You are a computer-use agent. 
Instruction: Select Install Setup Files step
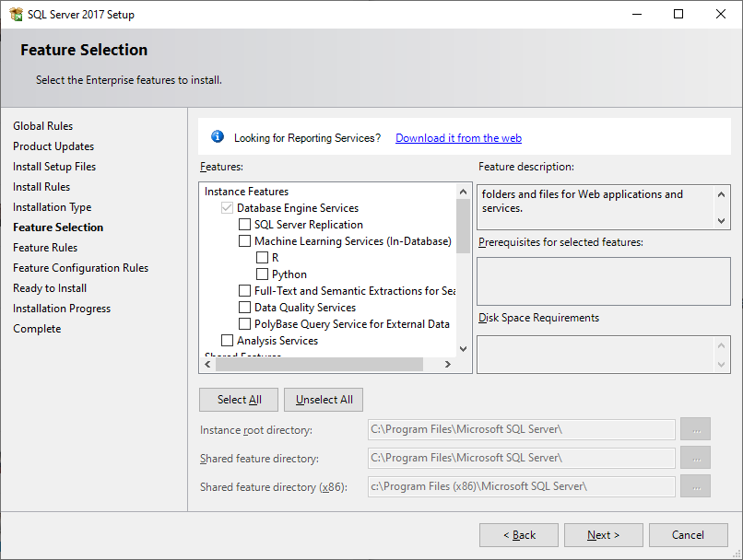[54, 167]
